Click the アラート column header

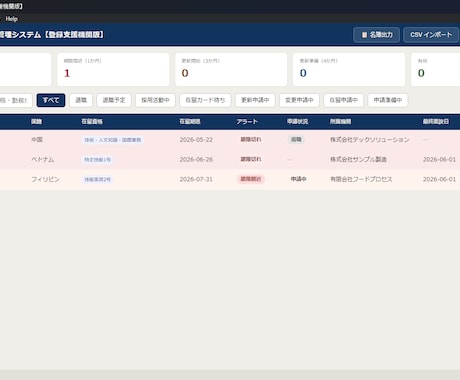tap(247, 122)
